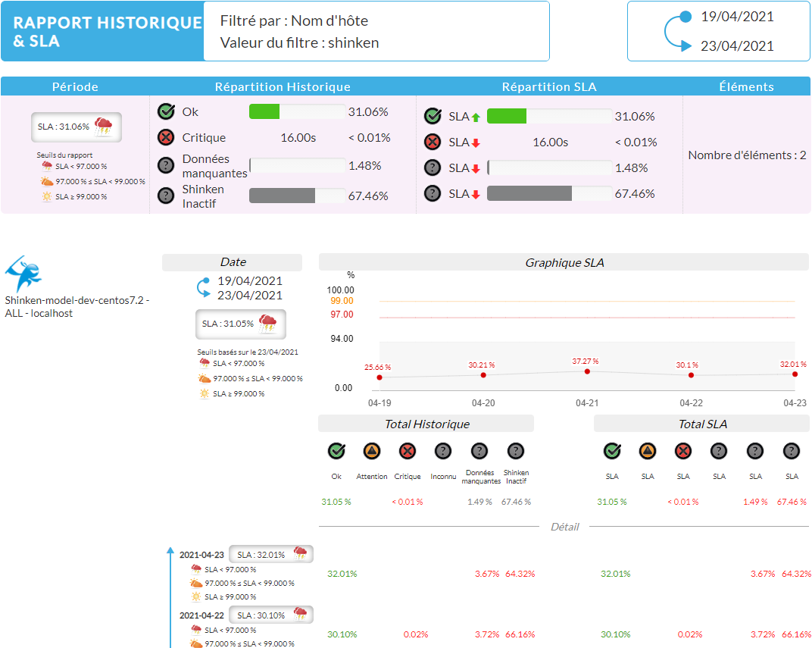Image resolution: width=812 pixels, height=648 pixels.
Task: Click the green SLA progress bar in Répartition SLA
Action: (x=507, y=116)
